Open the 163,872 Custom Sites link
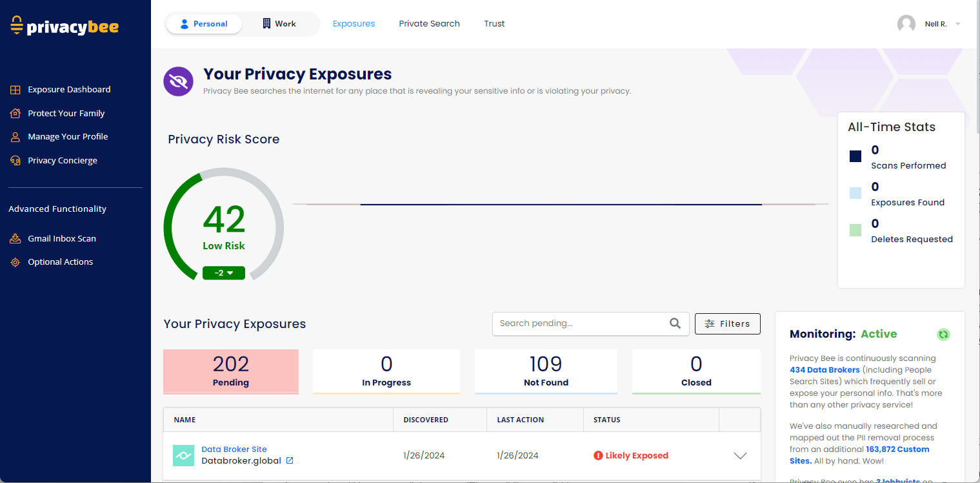Viewport: 980px width, 483px height. pos(860,455)
